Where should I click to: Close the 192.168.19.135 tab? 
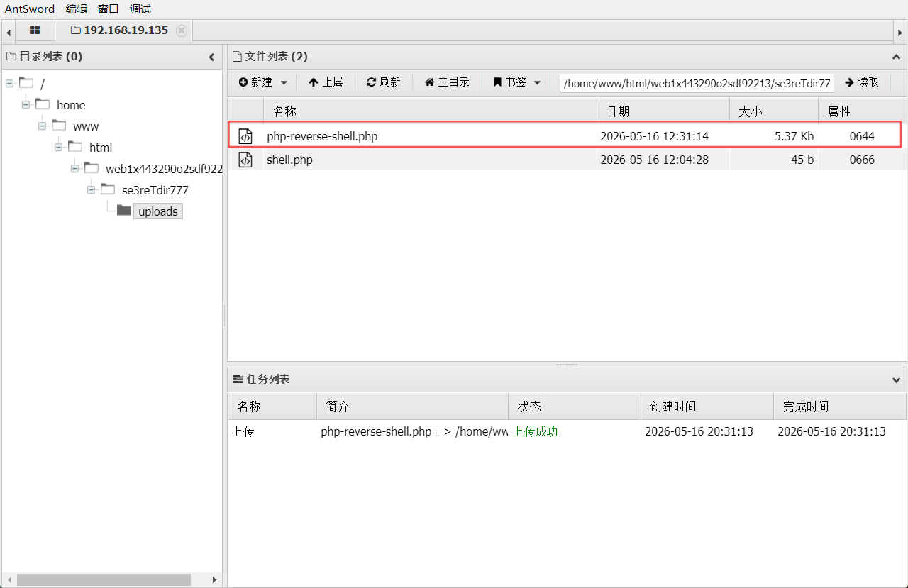(x=182, y=30)
